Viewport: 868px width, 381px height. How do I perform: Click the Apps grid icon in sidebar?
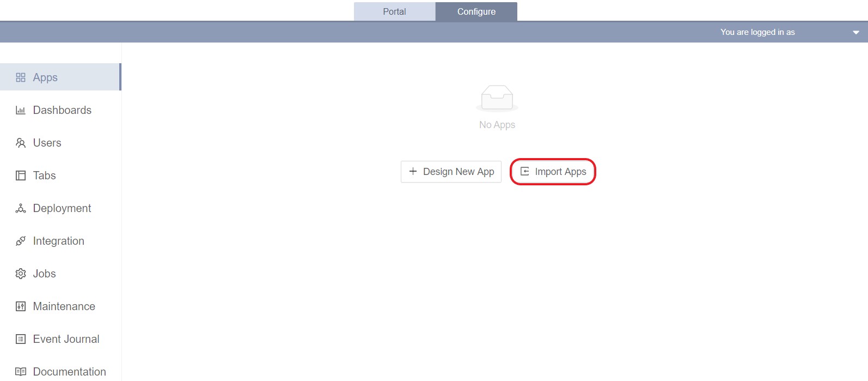coord(21,77)
